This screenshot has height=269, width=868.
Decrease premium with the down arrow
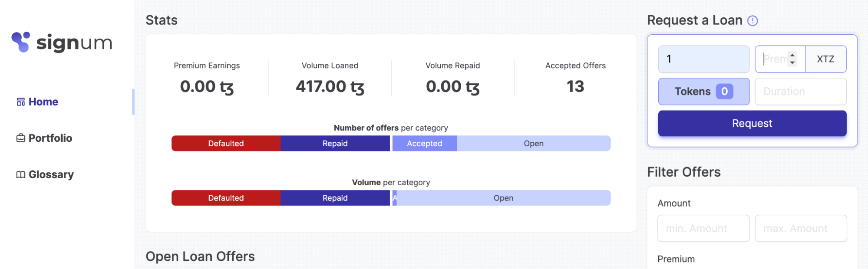coord(792,63)
